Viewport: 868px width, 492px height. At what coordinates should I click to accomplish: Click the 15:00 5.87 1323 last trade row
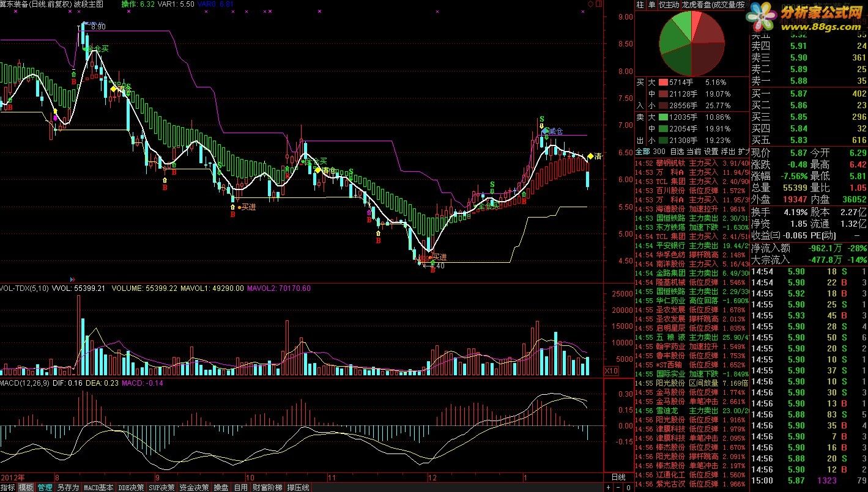(809, 481)
